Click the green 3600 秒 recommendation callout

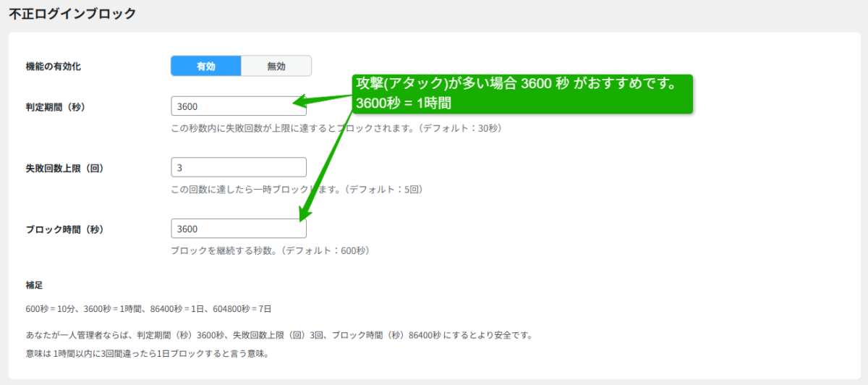[522, 94]
